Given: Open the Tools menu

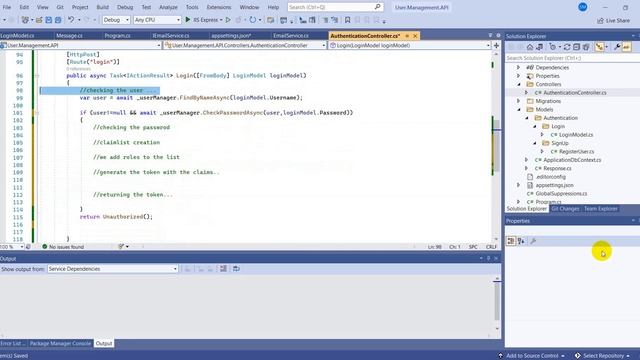Looking at the screenshot, I should tap(192, 7).
